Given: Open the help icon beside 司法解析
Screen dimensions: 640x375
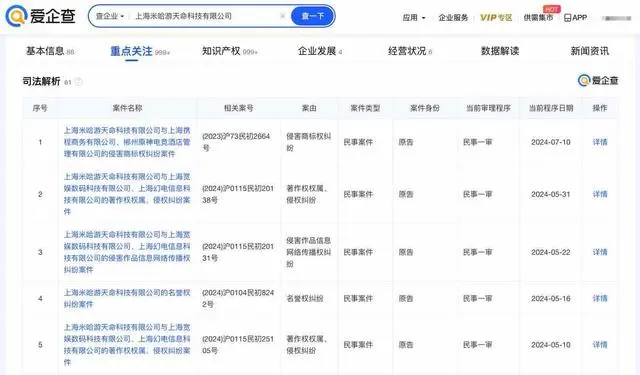Looking at the screenshot, I should (x=78, y=82).
